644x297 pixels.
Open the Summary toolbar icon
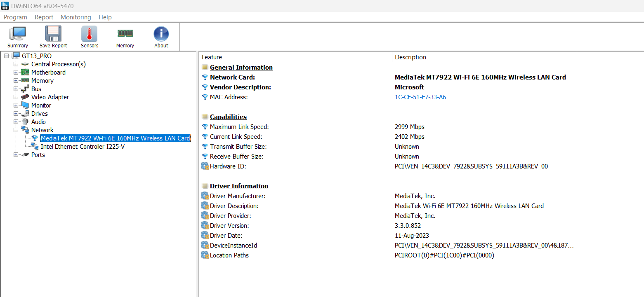(x=18, y=34)
